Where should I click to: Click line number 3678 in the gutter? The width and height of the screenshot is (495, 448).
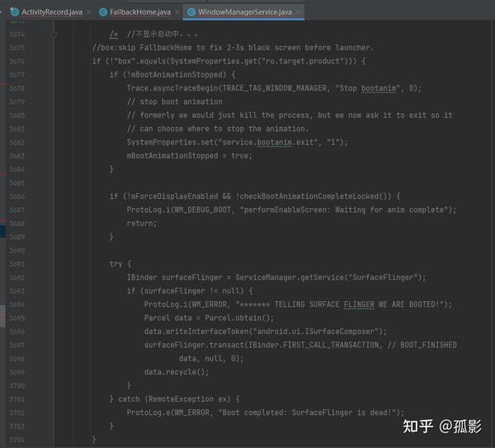click(16, 88)
